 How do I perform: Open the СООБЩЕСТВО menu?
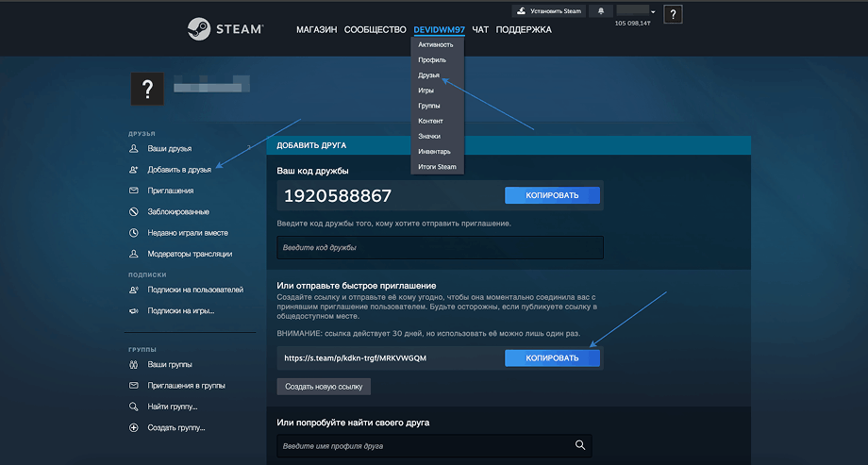(376, 30)
